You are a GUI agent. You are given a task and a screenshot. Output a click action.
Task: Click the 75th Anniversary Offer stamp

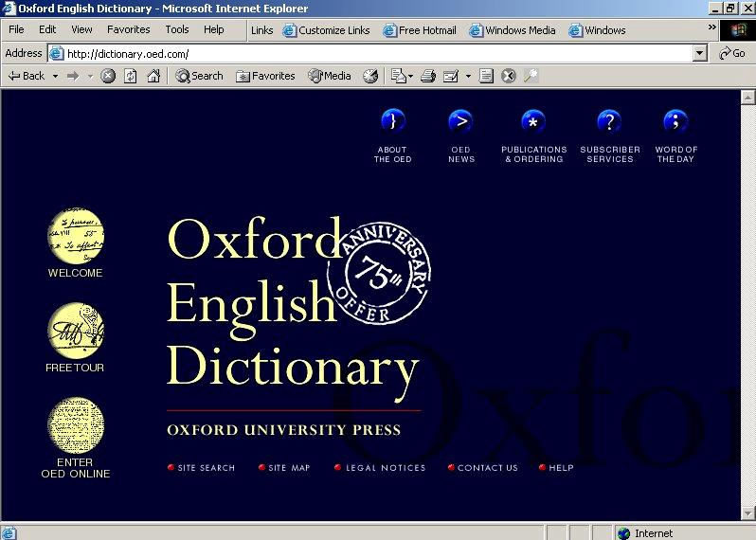pyautogui.click(x=379, y=273)
